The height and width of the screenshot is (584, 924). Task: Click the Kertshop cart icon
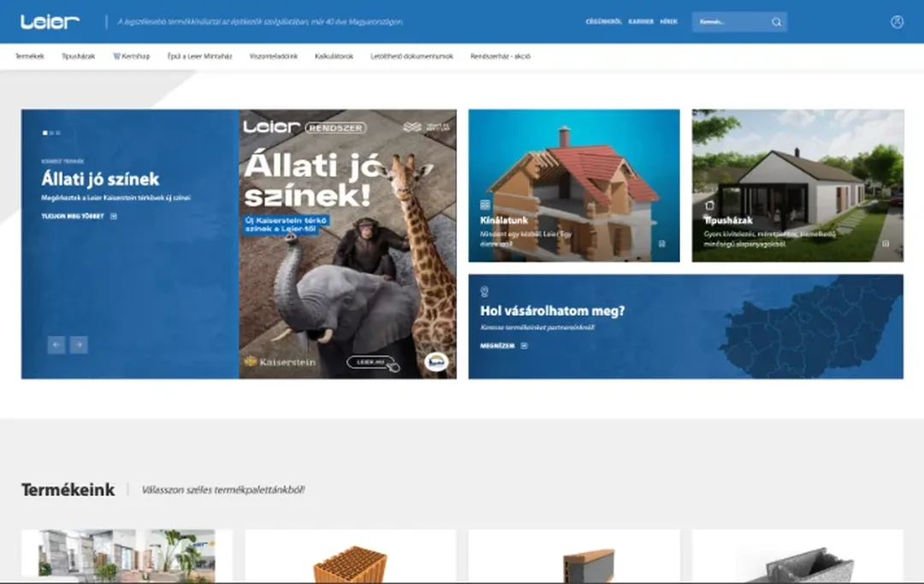(116, 56)
